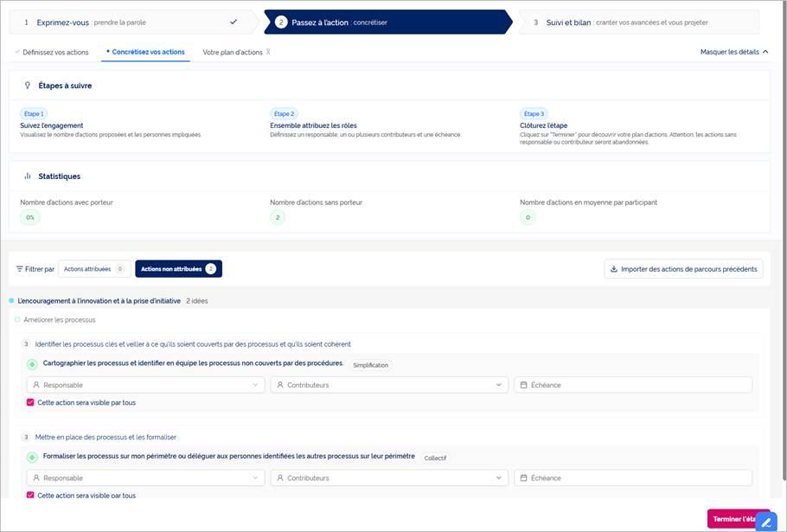Viewport: 787px width, 532px height.
Task: Open Responsable dropdown for Cartographier action
Action: (145, 385)
